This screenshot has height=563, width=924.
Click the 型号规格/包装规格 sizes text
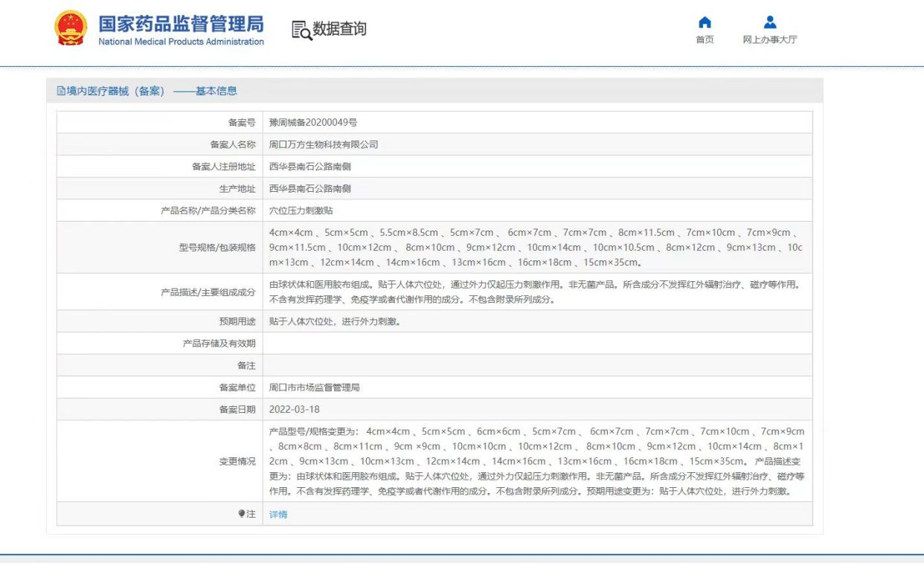[536, 248]
